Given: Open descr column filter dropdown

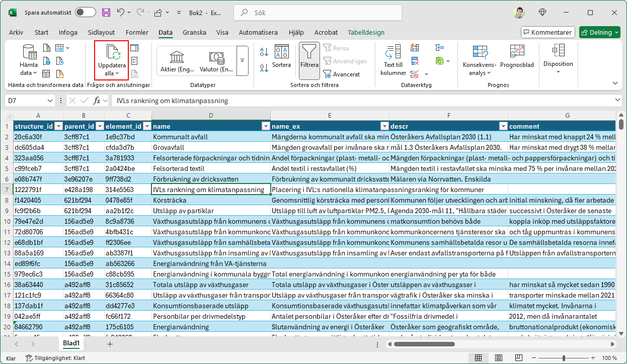Looking at the screenshot, I should (x=503, y=126).
